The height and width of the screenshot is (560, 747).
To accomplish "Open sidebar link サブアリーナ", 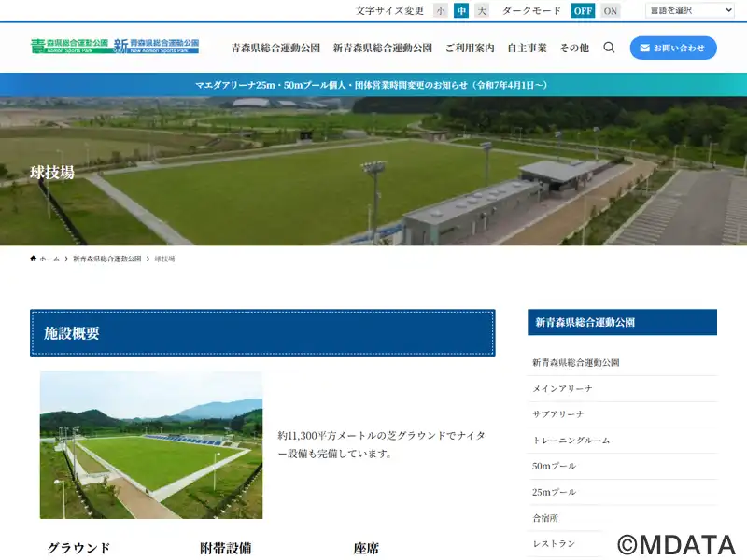I will pyautogui.click(x=622, y=414).
